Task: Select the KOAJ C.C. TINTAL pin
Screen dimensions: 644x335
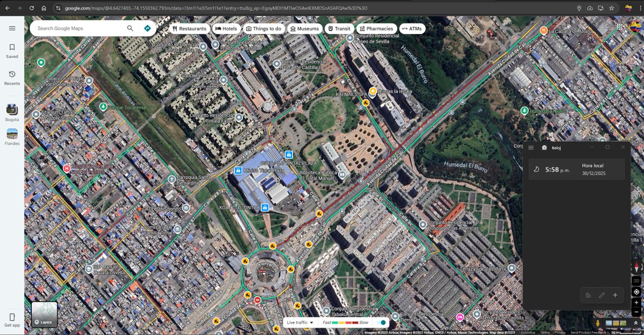Action: click(265, 207)
